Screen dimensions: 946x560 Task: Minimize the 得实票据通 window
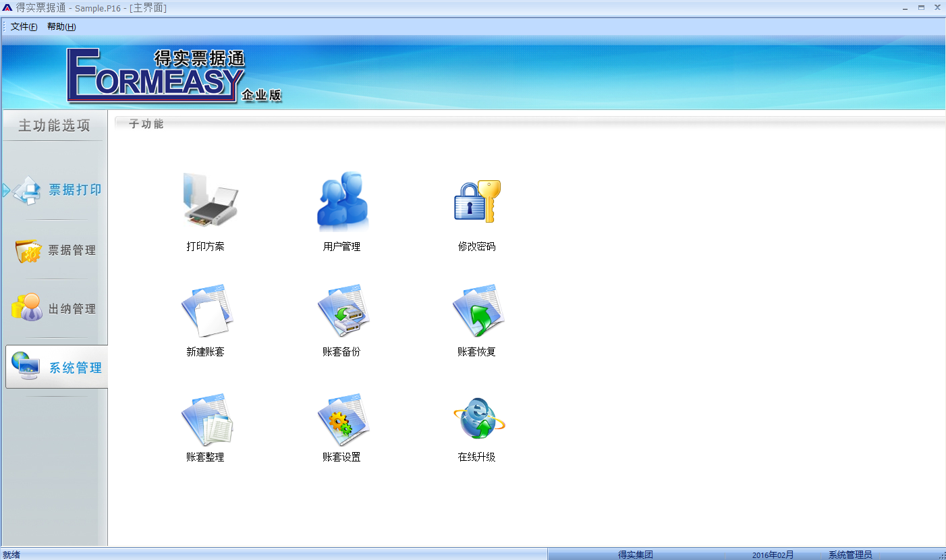click(905, 7)
